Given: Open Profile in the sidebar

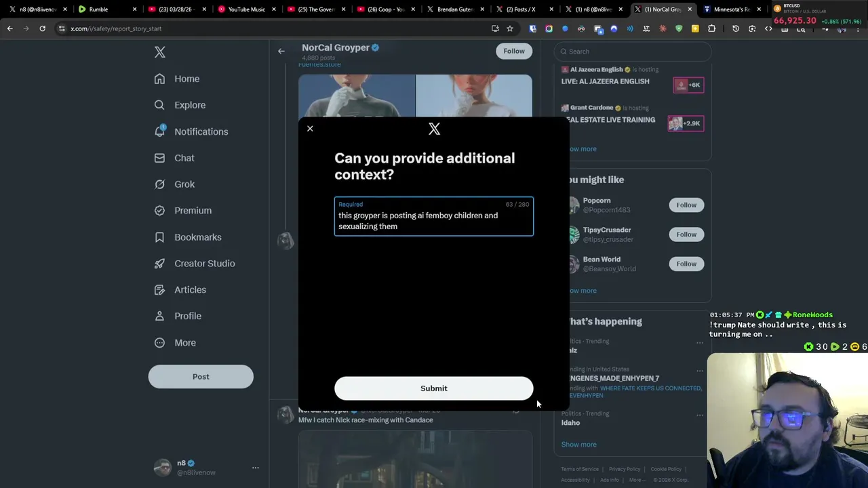Looking at the screenshot, I should pyautogui.click(x=178, y=316).
